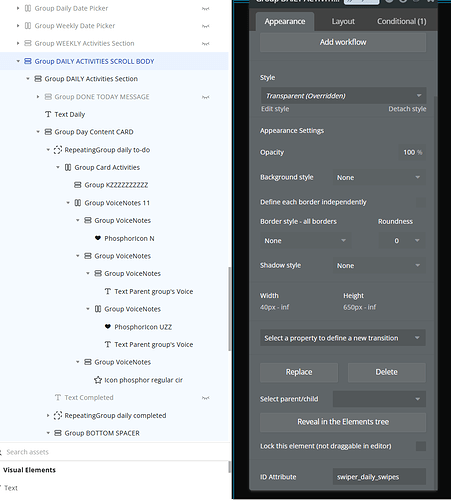
Task: Collapse Group DAILY ACTIVITIES SCROLL BODY tree node
Action: 18,61
